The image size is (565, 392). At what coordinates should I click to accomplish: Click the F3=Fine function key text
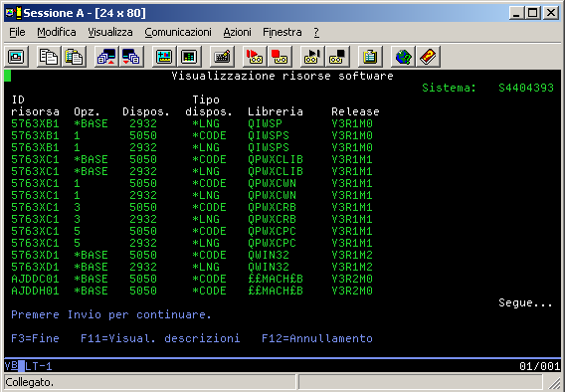(x=35, y=338)
